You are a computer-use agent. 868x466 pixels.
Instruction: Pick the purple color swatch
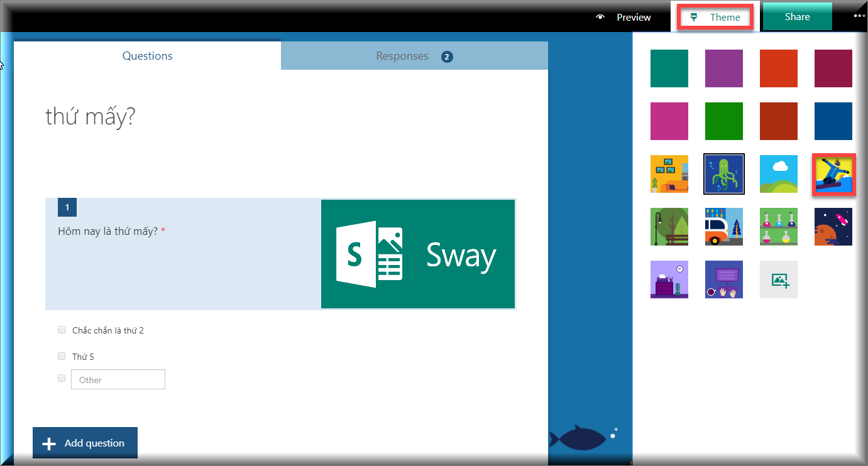point(724,68)
